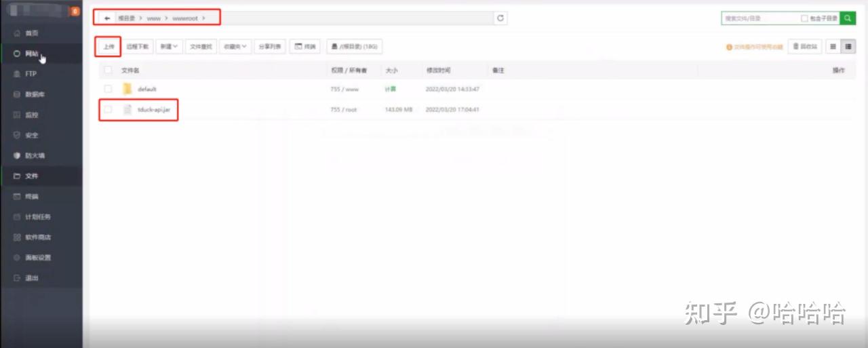Click the 755 / root permission cell

(343, 109)
